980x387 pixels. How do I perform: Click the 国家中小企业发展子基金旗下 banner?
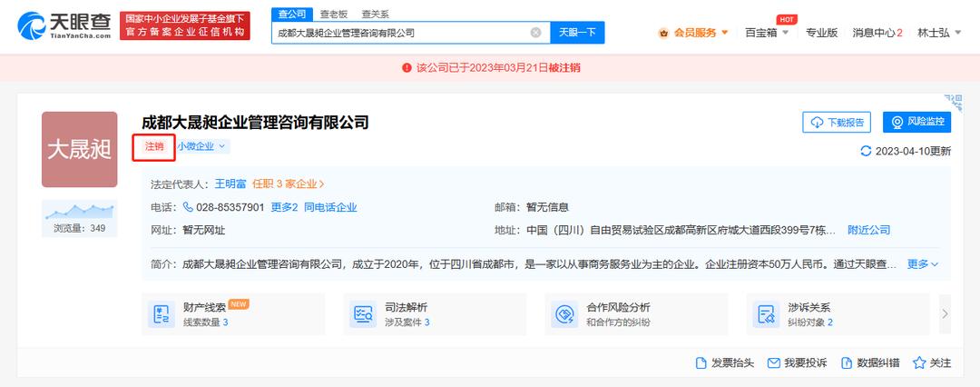[x=185, y=25]
